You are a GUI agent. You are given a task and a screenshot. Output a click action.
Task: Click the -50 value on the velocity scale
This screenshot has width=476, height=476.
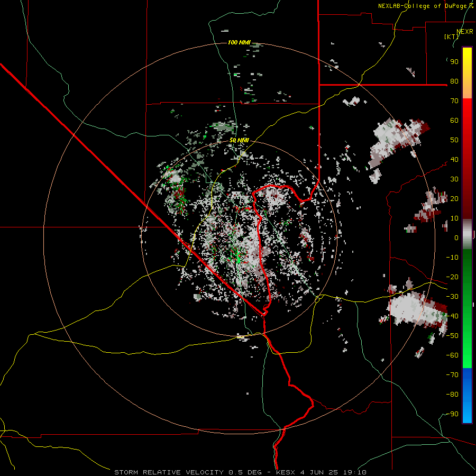pyautogui.click(x=452, y=336)
